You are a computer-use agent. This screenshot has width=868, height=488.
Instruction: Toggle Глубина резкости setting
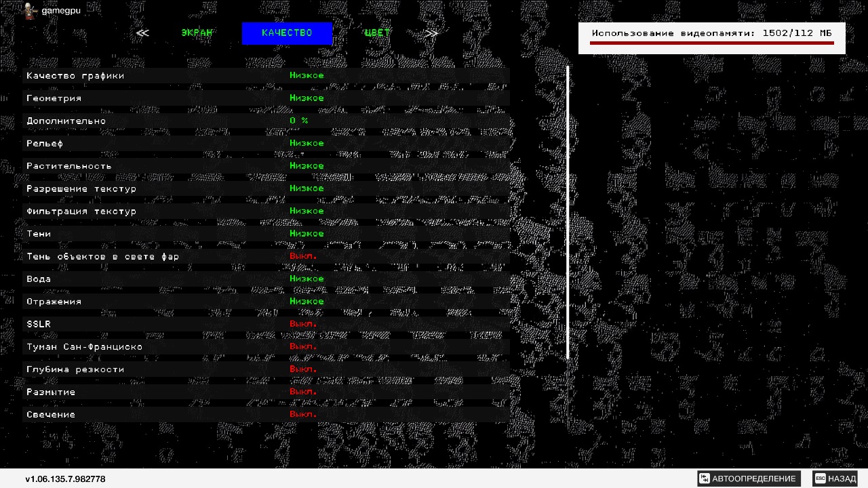pos(266,369)
